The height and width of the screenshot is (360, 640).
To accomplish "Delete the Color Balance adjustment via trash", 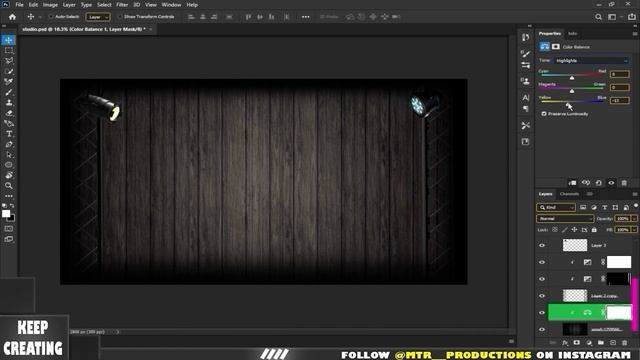I will tap(624, 183).
